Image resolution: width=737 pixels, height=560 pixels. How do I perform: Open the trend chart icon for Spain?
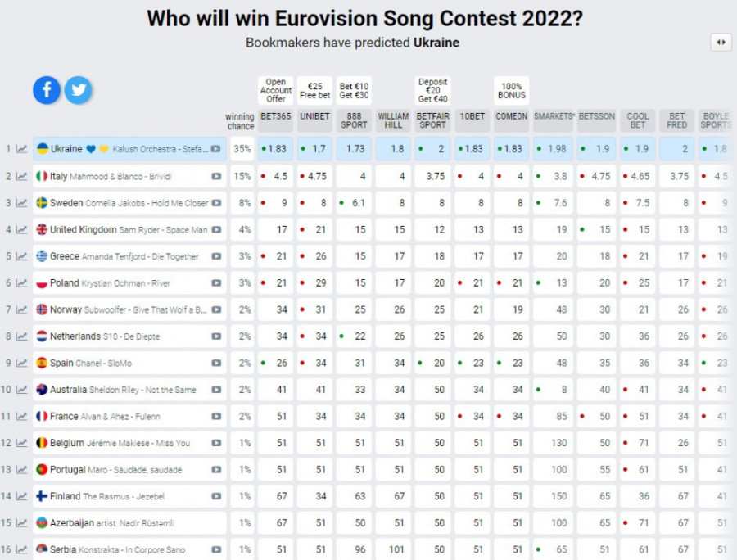[22, 364]
